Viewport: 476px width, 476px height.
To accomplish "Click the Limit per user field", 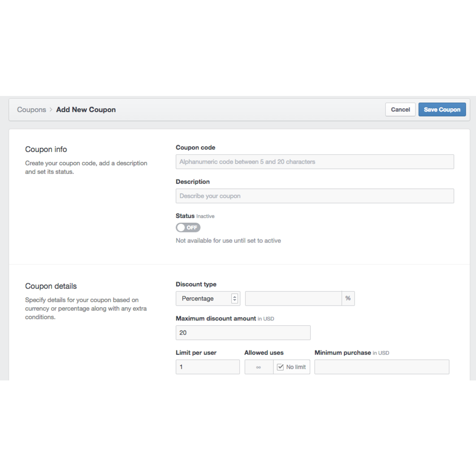I will [208, 367].
